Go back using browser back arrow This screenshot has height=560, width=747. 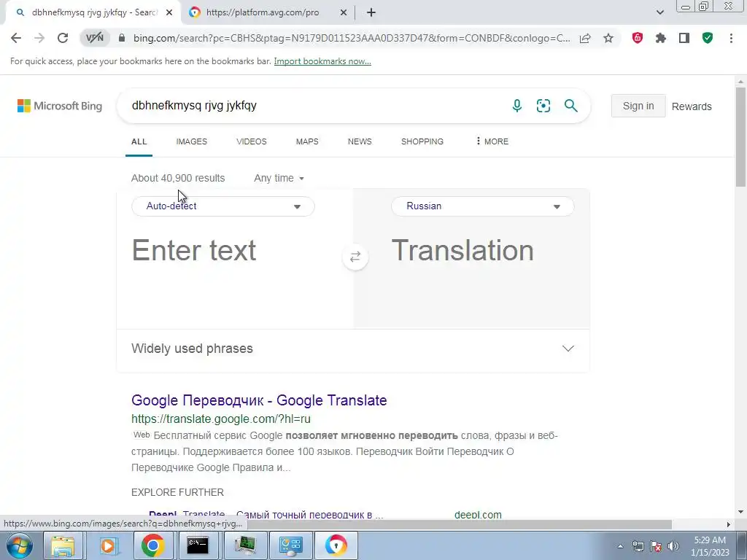coord(16,38)
